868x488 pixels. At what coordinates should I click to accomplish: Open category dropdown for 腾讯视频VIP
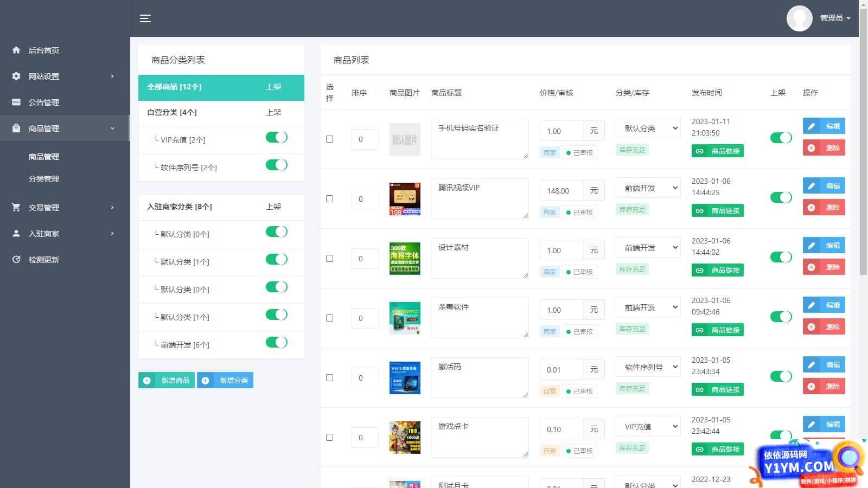point(648,188)
